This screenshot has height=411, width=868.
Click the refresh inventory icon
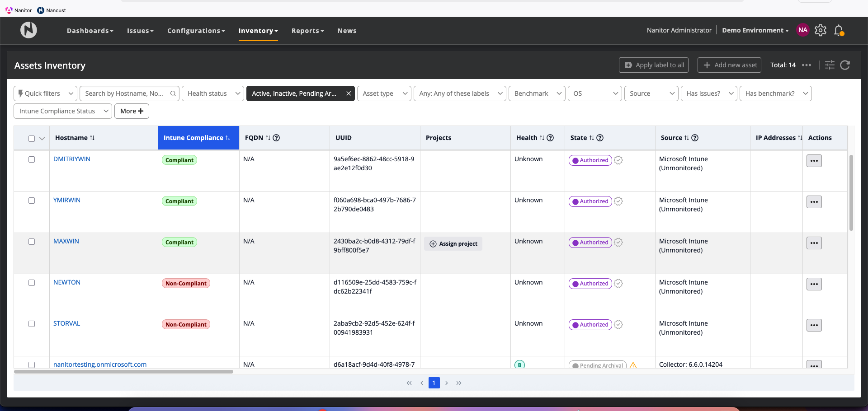click(845, 65)
